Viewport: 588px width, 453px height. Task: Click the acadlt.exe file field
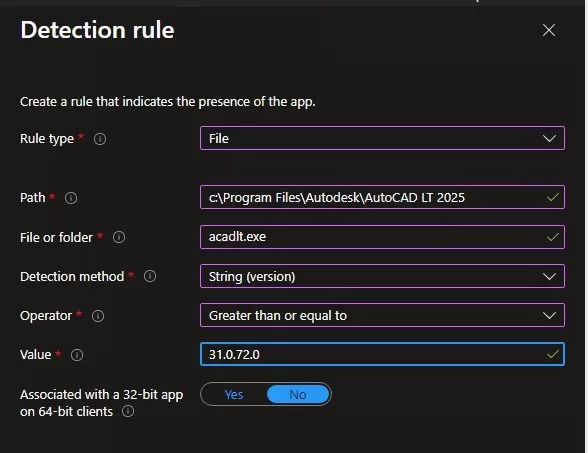click(x=382, y=237)
